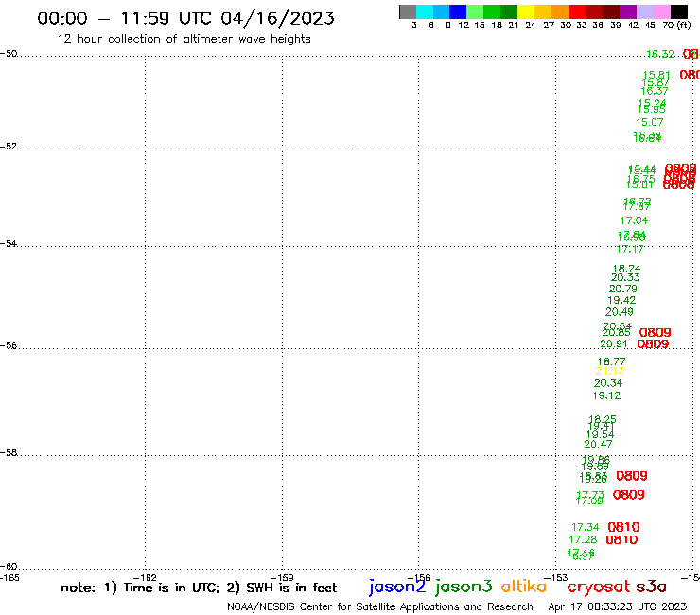
Task: Click the 19.42 wave height value
Action: pos(621,300)
